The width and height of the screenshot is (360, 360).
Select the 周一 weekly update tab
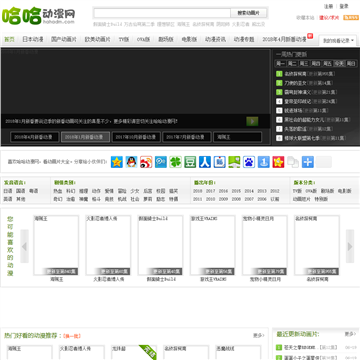click(280, 63)
